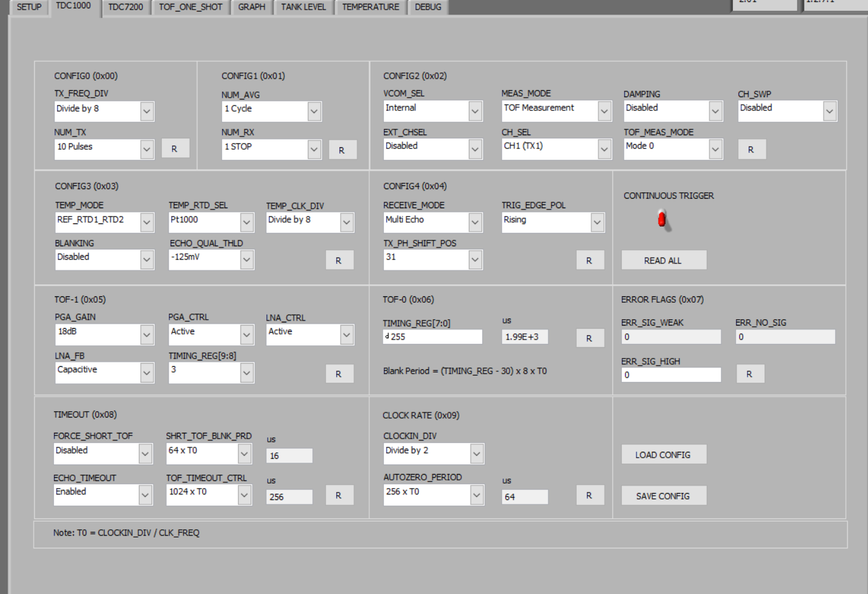The width and height of the screenshot is (868, 594).
Task: Click the CONFIG4 R button
Action: [589, 260]
